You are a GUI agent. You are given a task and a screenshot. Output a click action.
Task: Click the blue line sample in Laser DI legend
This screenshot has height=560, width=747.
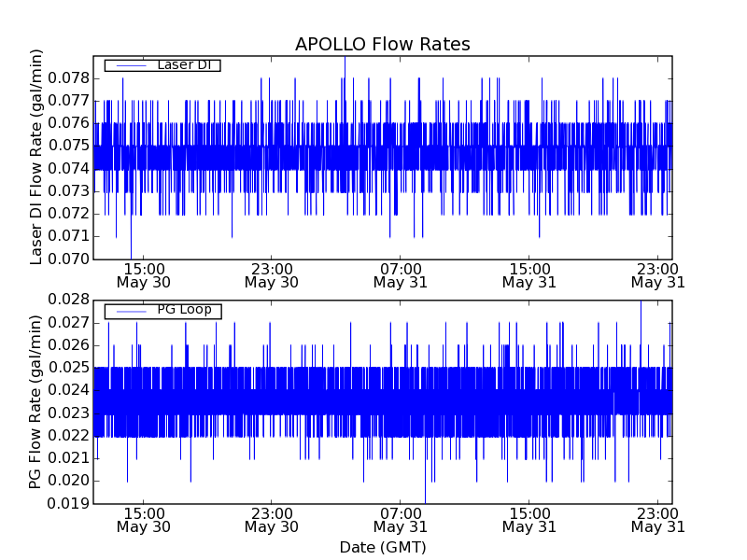tap(131, 65)
